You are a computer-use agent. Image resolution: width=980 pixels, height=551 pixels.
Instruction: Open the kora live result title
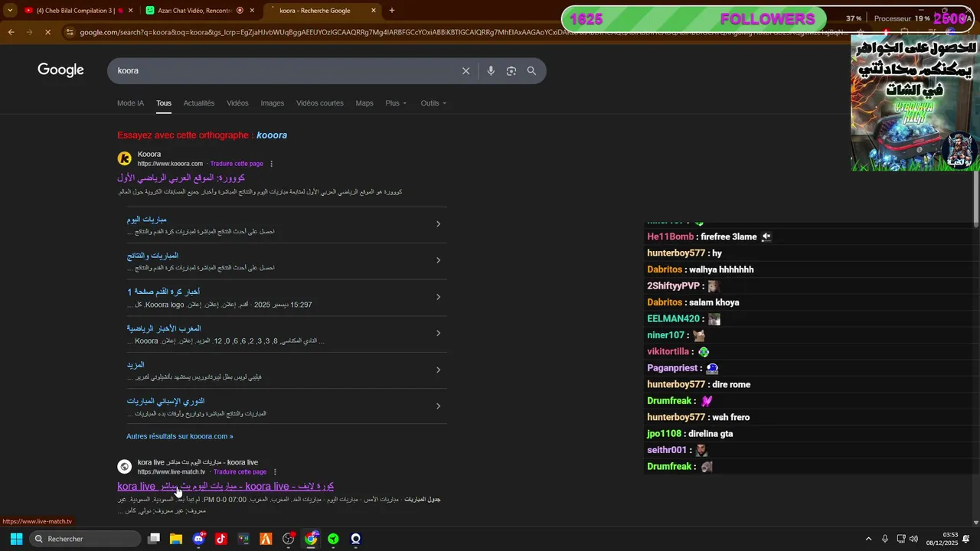coord(225,486)
